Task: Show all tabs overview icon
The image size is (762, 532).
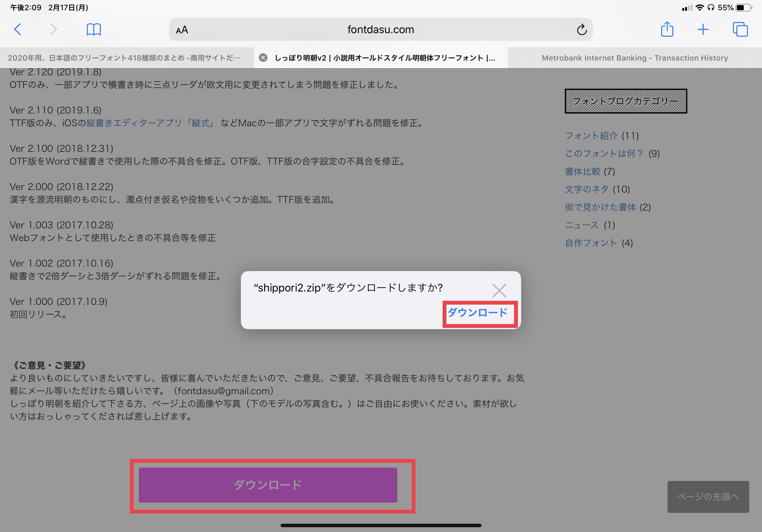Action: point(740,30)
